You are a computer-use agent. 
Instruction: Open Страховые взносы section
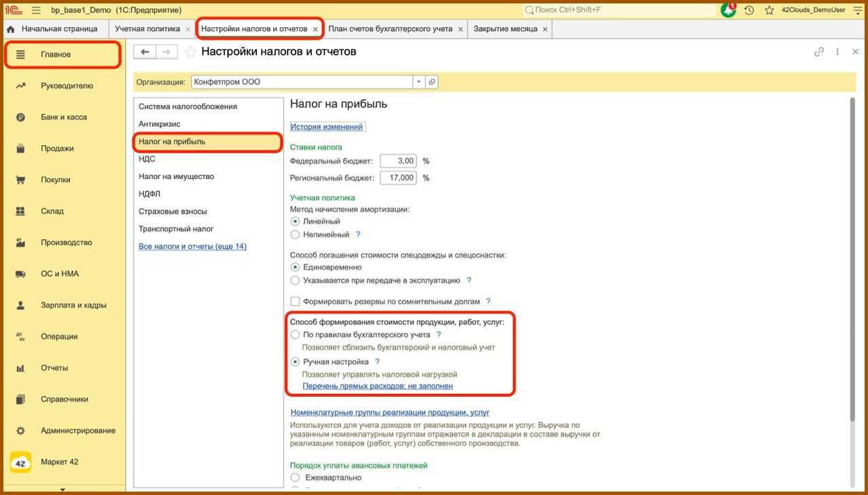point(208,212)
